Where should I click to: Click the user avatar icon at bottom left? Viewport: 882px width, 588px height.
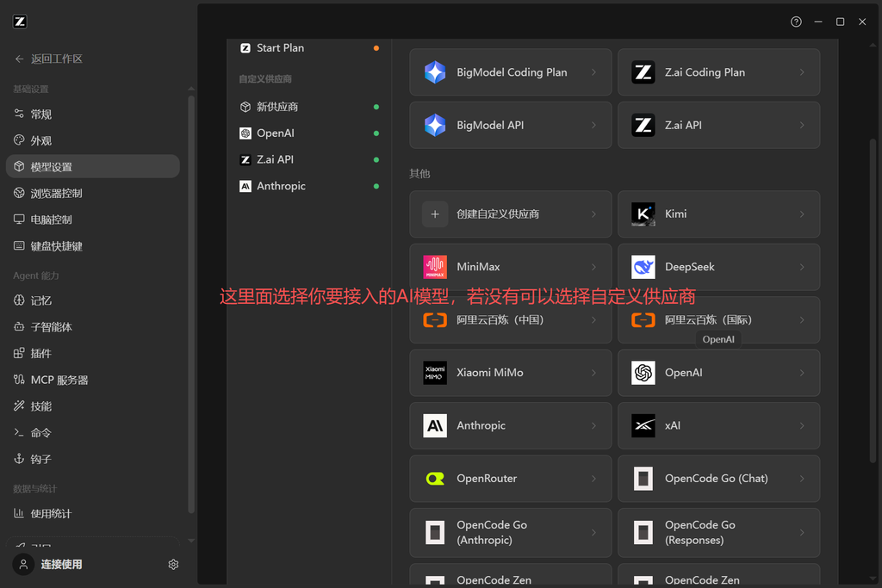(x=23, y=565)
